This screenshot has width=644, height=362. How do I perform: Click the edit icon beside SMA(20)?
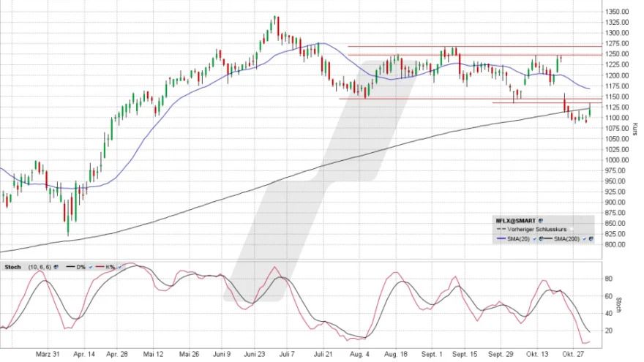[x=540, y=239]
